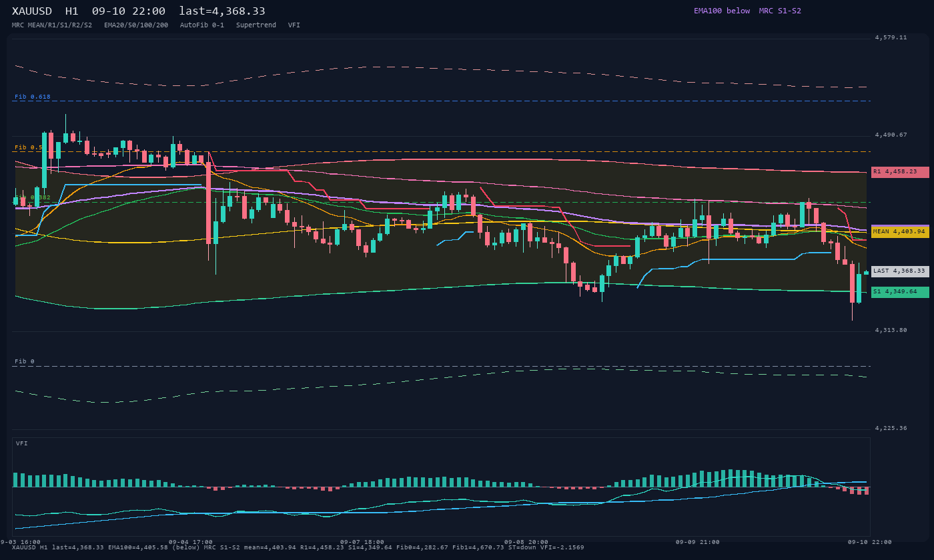Click the 09-09 21:00 time axis label
The height and width of the screenshot is (560, 934).
(x=698, y=542)
